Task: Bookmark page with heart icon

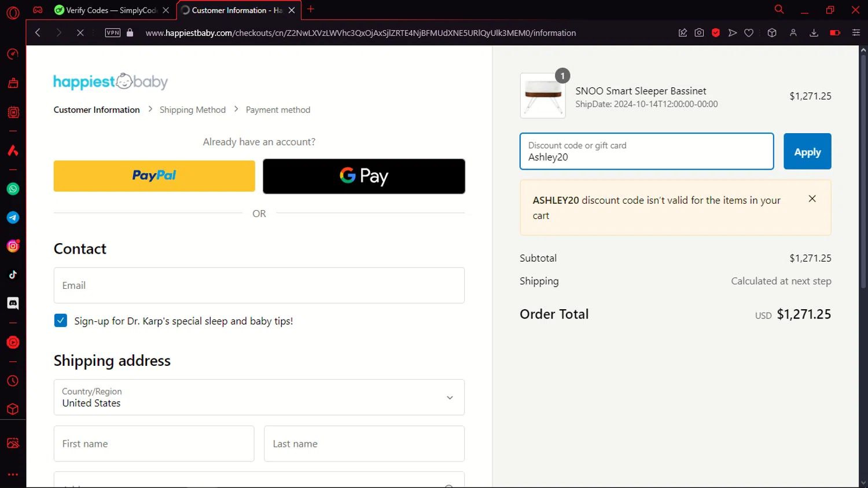Action: click(x=749, y=33)
